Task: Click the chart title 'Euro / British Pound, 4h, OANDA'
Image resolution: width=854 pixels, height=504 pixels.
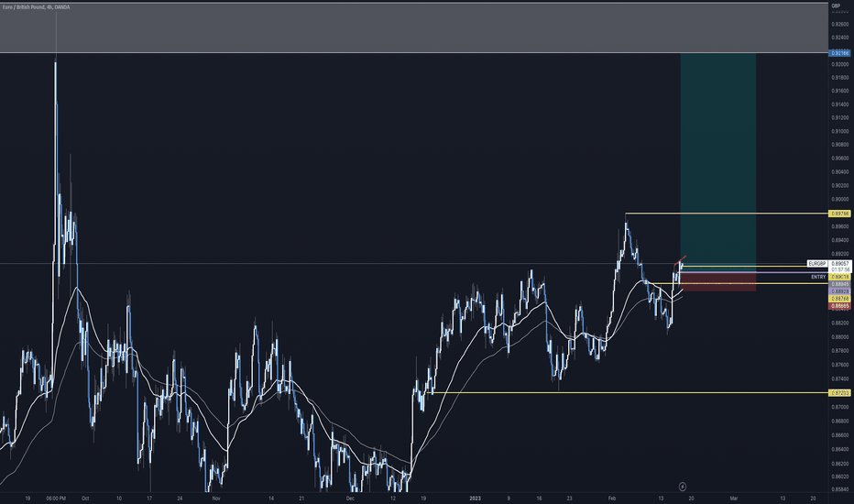Action: click(x=36, y=7)
